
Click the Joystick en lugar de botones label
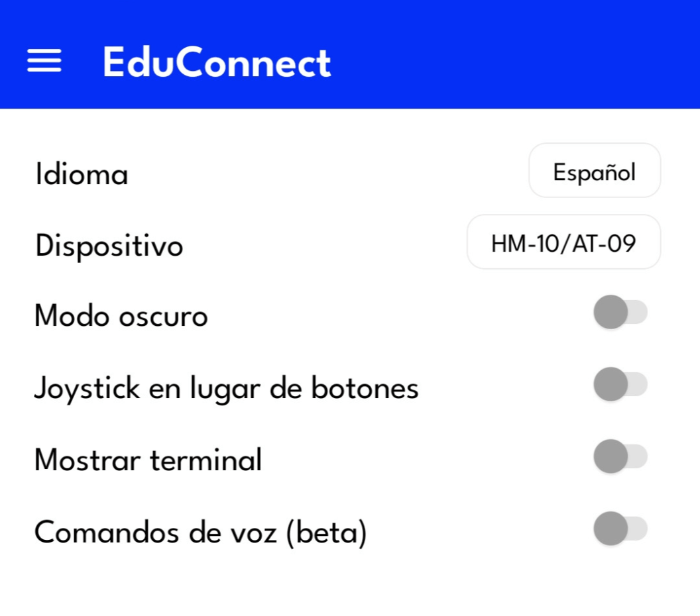click(x=227, y=389)
